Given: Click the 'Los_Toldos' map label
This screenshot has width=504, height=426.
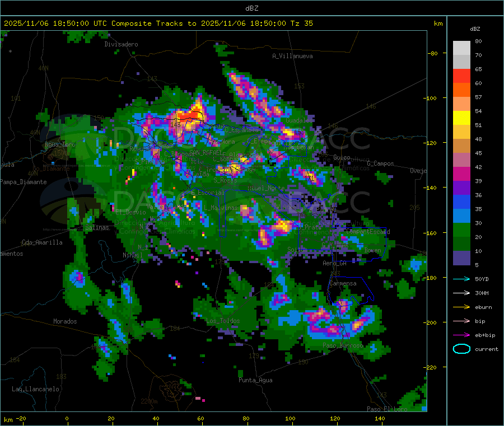Looking at the screenshot, I should (223, 321).
